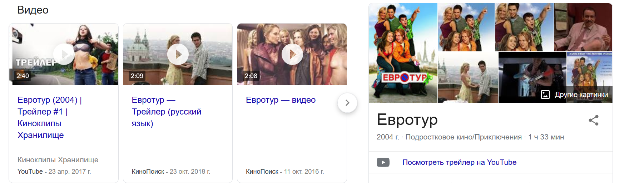Click the Евротур title in knowledge panel
This screenshot has width=644, height=183.
tap(407, 120)
